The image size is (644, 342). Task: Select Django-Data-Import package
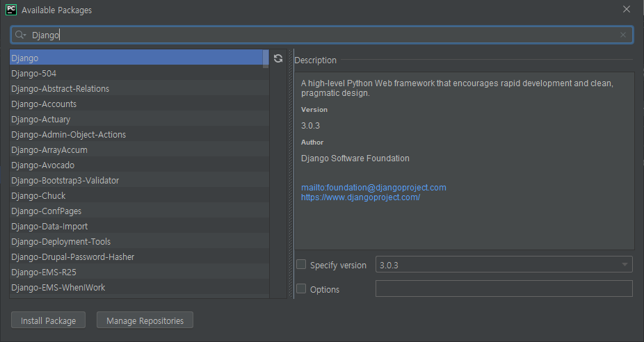coord(139,226)
